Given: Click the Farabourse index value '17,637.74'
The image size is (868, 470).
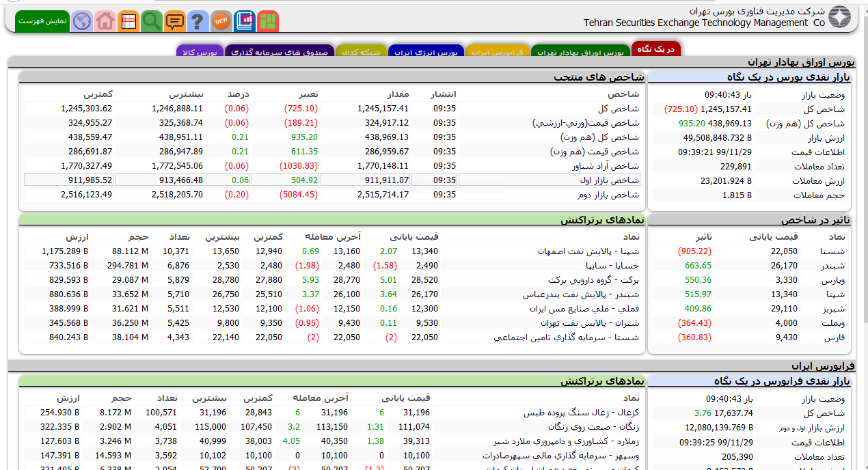Looking at the screenshot, I should pos(733,413).
